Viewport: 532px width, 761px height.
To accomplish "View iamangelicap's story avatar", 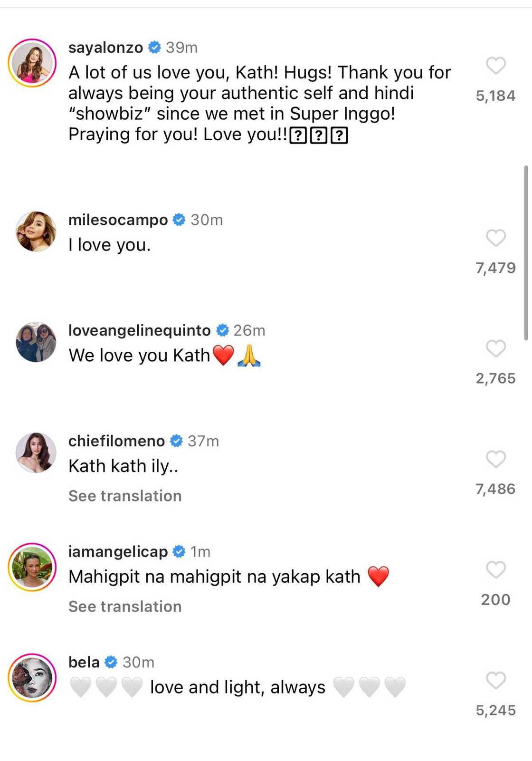I will (x=32, y=567).
